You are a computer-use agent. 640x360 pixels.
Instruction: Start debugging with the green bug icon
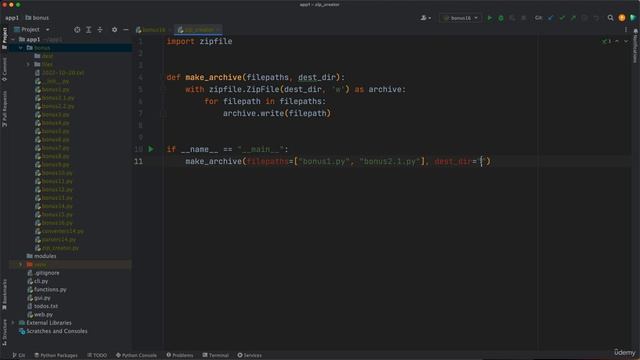coord(501,18)
